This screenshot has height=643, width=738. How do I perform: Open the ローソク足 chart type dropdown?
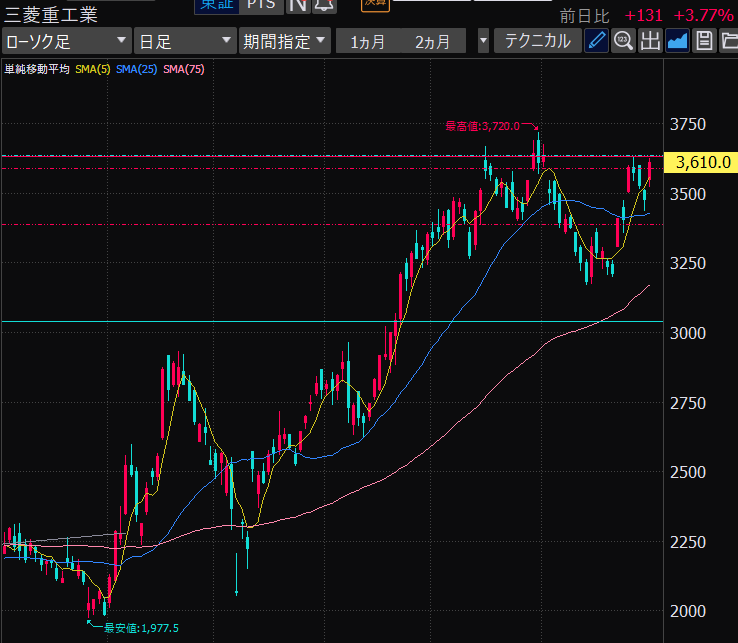[x=66, y=41]
